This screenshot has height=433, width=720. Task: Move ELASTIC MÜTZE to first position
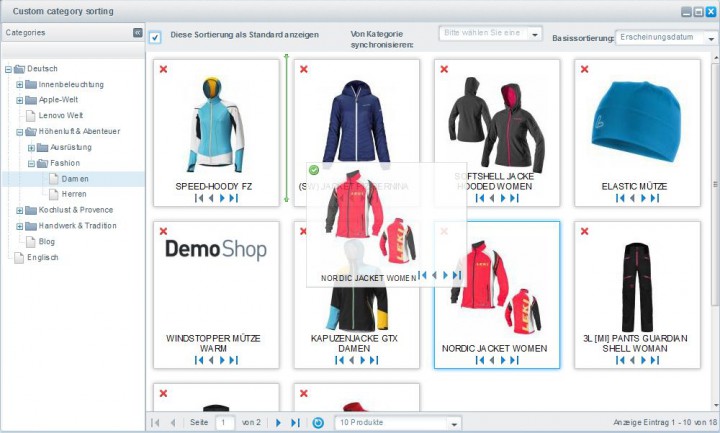(x=620, y=198)
